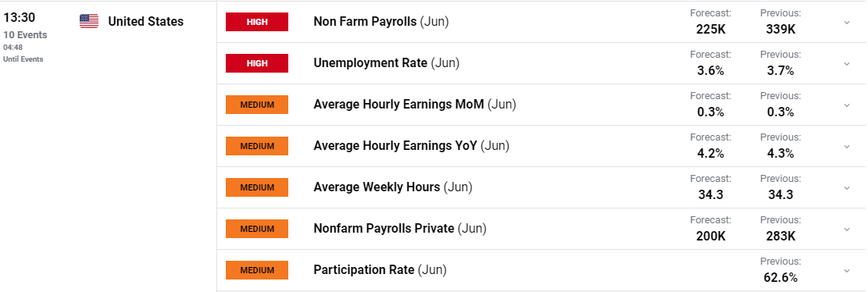
Task: Expand Nonfarm Payrolls Private row chevron
Action: tap(846, 230)
